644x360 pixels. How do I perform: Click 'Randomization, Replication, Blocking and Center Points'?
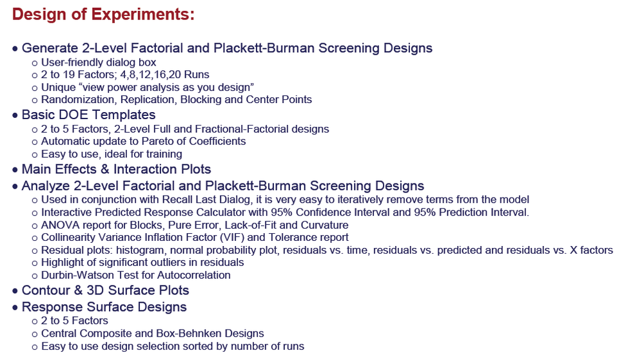[176, 100]
